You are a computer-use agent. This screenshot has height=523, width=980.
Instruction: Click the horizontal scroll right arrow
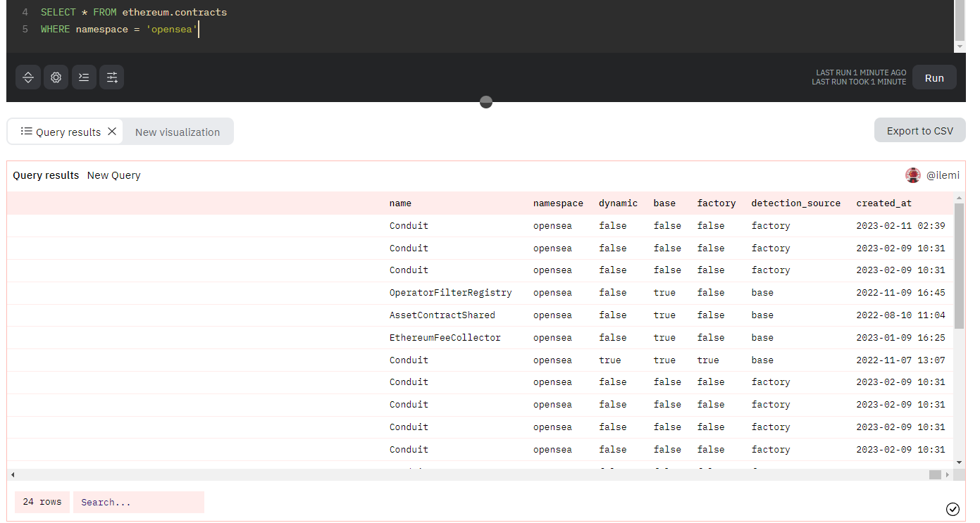click(946, 474)
